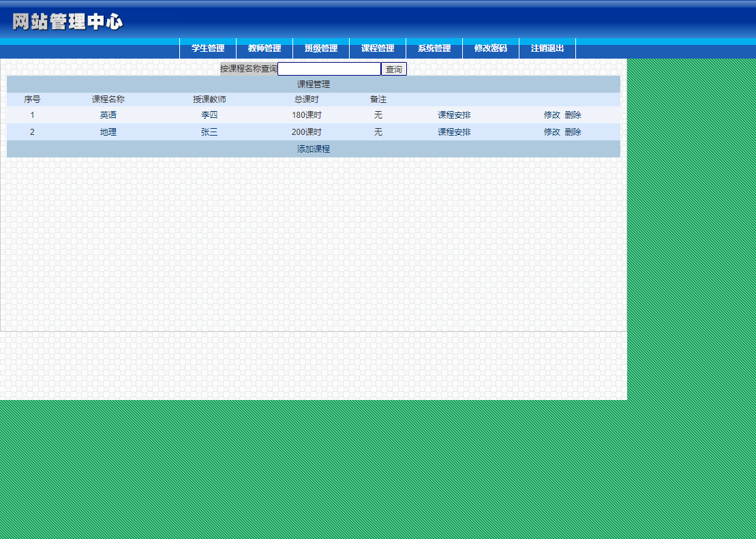Image resolution: width=756 pixels, height=539 pixels.
Task: Click 删除 in the 地理 row
Action: click(x=573, y=132)
